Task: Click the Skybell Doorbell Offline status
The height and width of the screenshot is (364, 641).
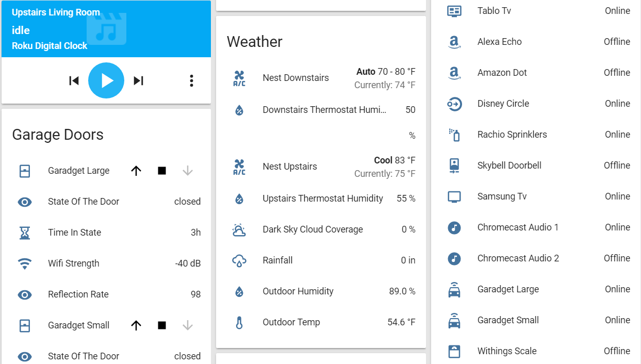Action: point(617,166)
